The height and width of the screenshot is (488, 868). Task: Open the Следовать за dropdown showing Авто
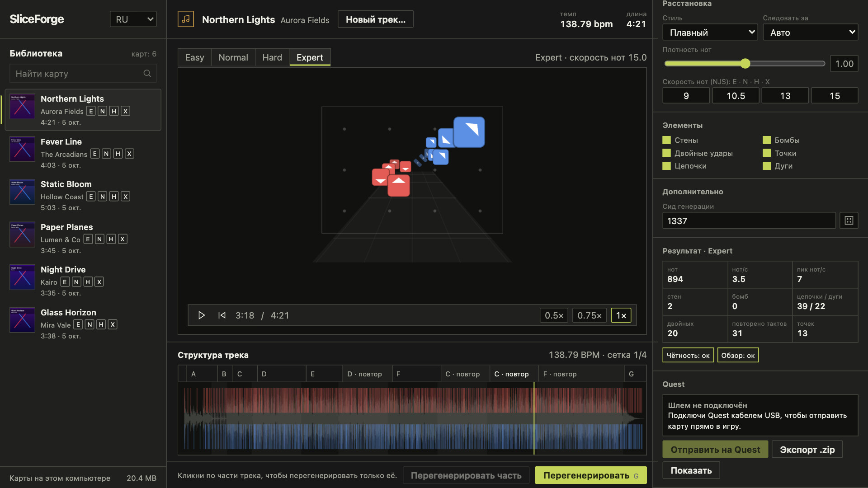pos(811,32)
